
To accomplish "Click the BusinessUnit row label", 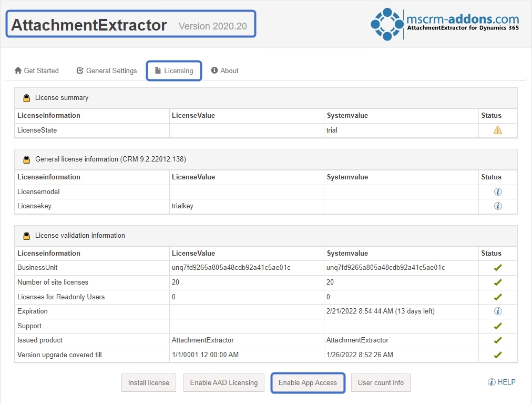I will pyautogui.click(x=37, y=268).
